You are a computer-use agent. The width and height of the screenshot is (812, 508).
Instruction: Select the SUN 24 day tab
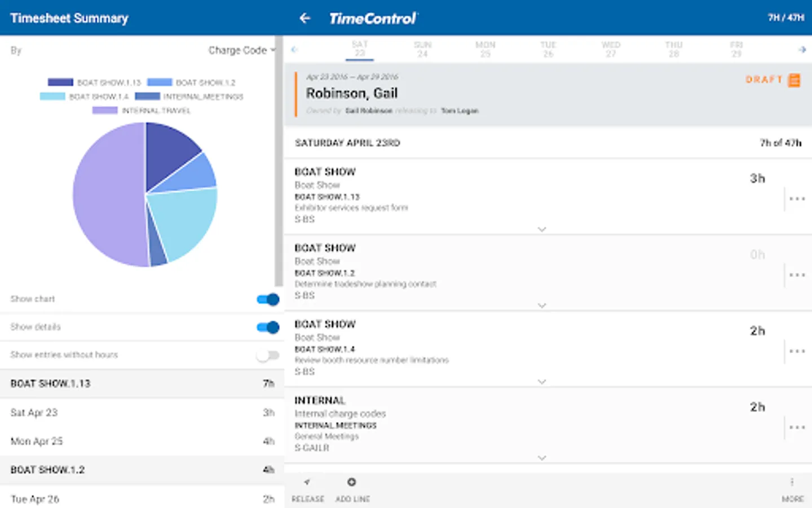click(x=422, y=49)
